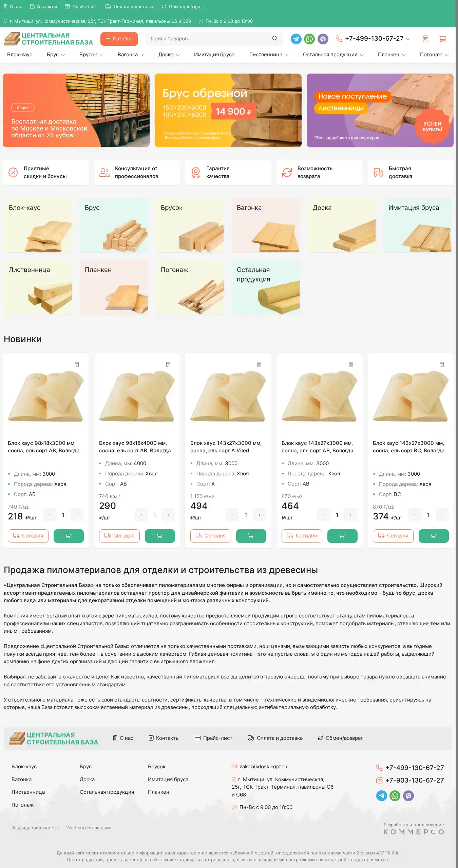Increase quantity of 98х18х4000 block house
The height and width of the screenshot is (868, 458).
click(168, 515)
